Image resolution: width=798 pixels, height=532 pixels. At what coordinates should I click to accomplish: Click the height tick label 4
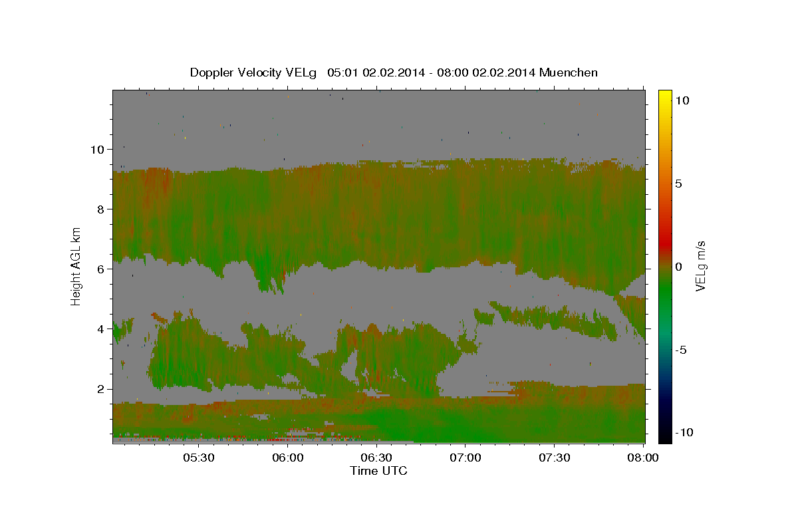(101, 329)
